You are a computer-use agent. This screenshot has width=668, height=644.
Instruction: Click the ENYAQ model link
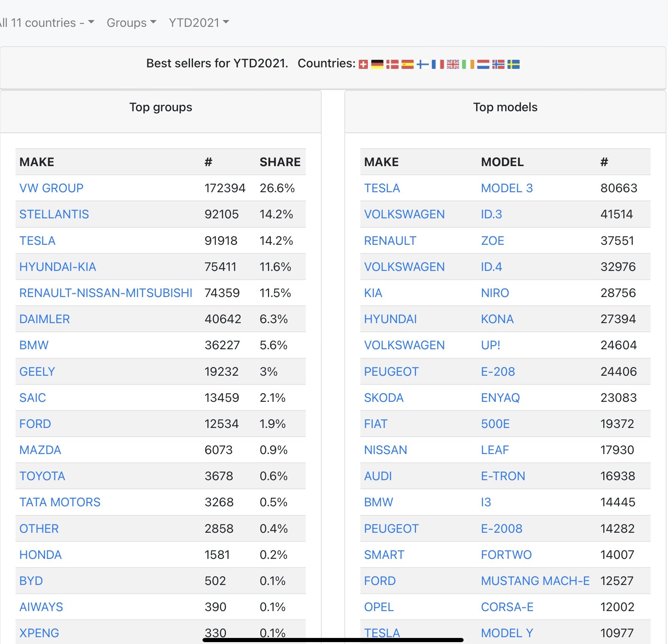coord(500,398)
